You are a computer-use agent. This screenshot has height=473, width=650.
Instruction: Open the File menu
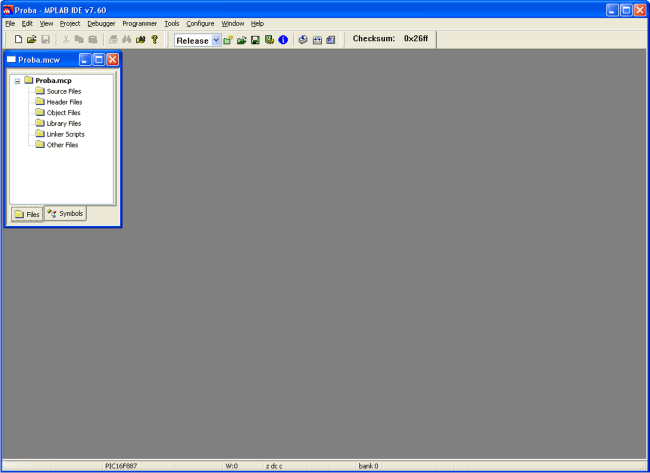click(10, 24)
